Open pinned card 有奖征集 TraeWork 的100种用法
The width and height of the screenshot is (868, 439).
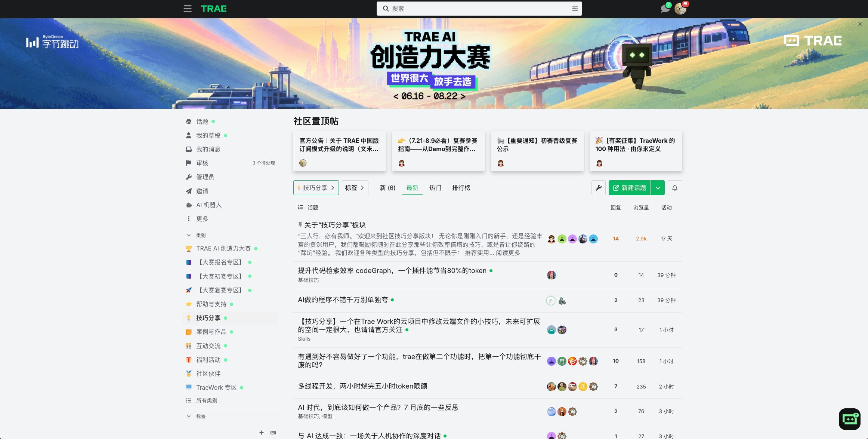pyautogui.click(x=636, y=151)
